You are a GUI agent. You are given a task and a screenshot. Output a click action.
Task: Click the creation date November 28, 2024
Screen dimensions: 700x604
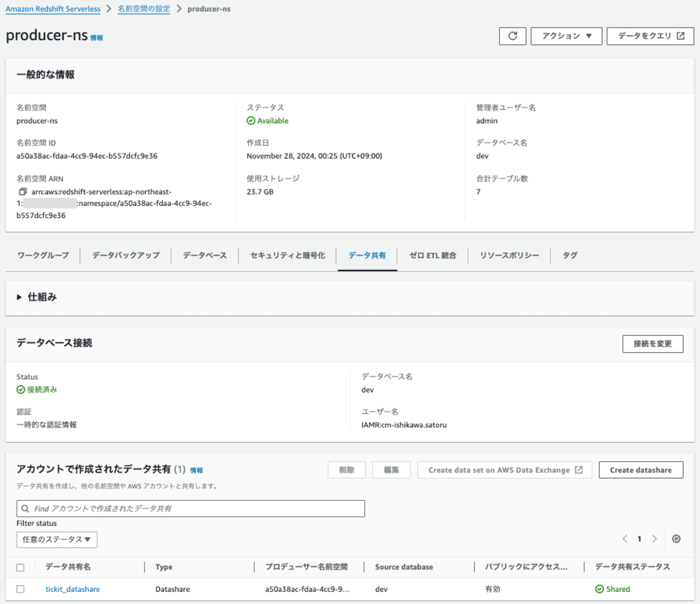coord(314,156)
